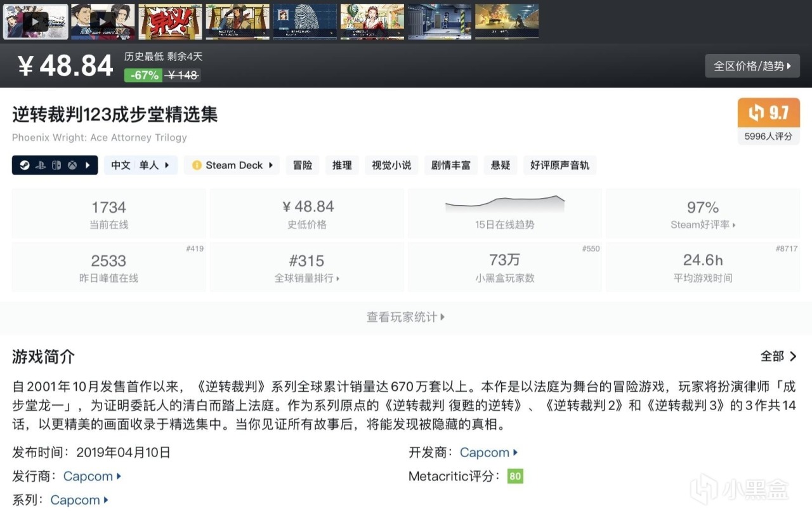Screen dimensions: 812x518
Task: Click the 历史最低 剩余4天 label
Action: 163,56
